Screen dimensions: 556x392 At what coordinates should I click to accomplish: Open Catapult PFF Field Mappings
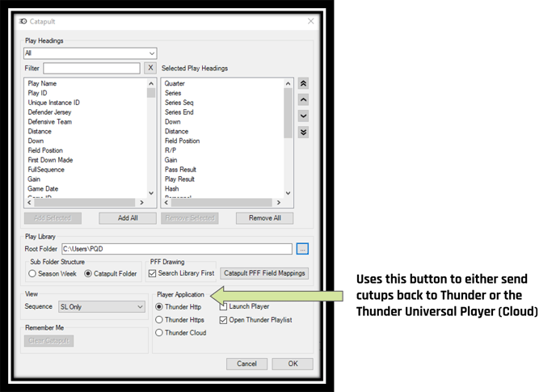point(264,273)
